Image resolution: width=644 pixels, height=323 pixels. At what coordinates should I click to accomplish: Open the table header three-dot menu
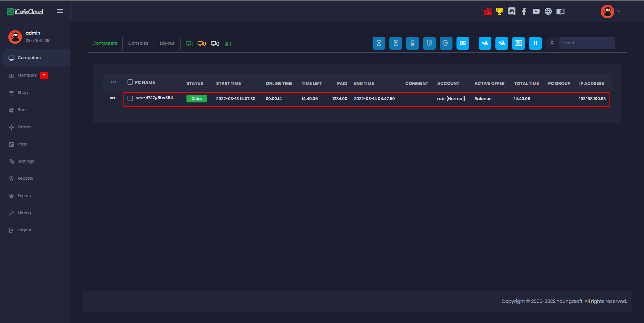[x=114, y=82]
